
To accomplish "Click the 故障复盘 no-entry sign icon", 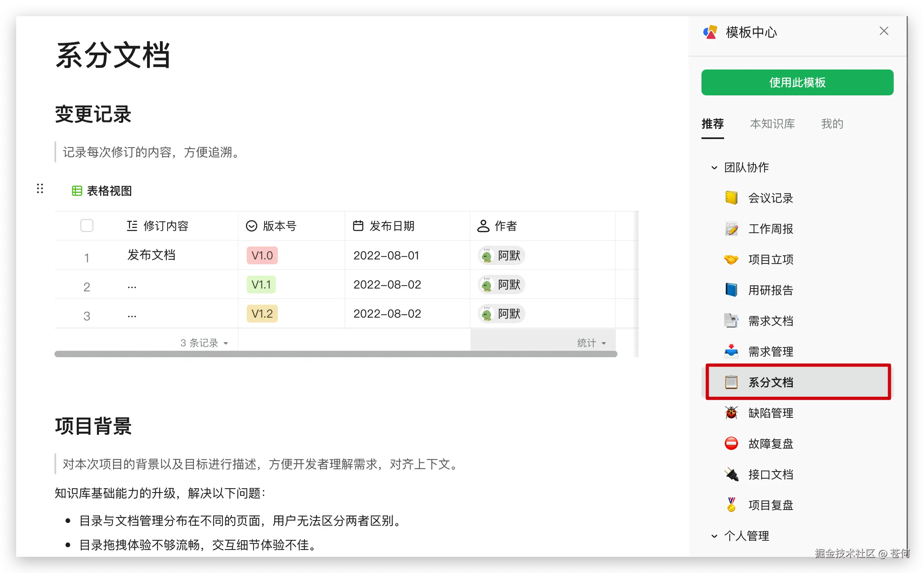I will [731, 444].
